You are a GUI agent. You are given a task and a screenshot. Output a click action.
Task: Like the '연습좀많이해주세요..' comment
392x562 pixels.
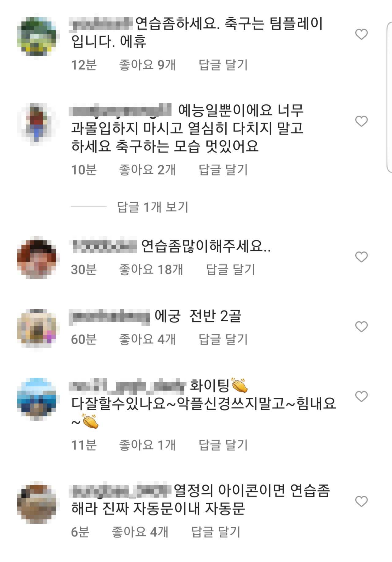tap(361, 257)
